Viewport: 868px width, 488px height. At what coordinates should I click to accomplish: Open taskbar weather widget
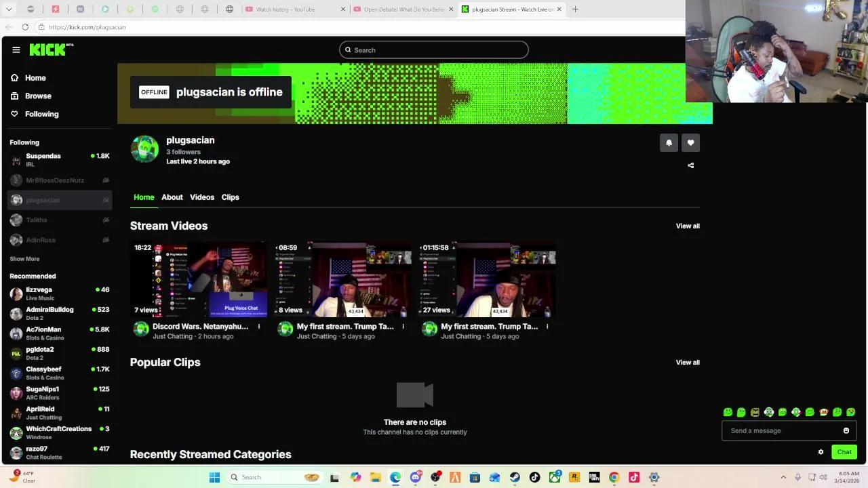point(22,477)
